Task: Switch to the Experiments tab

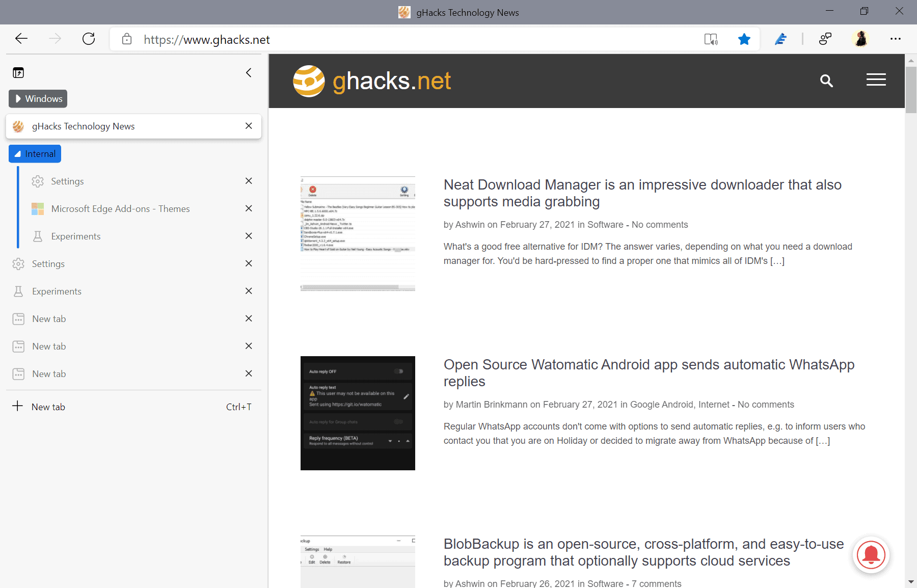Action: 75,236
